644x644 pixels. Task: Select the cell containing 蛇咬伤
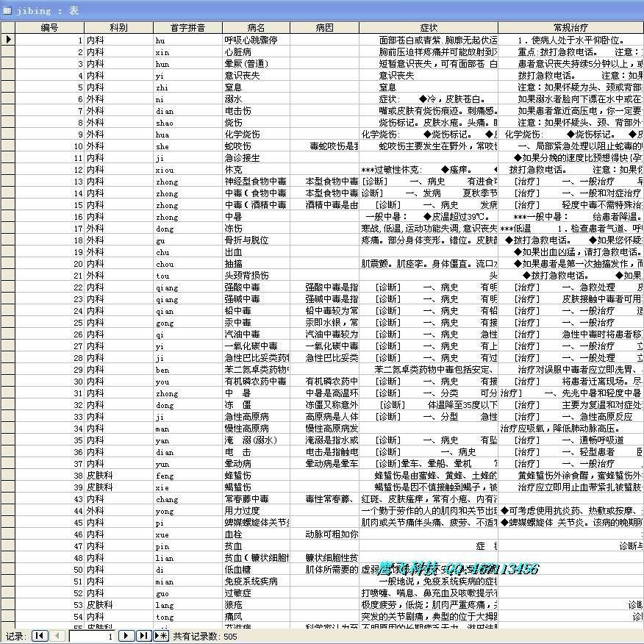pos(254,146)
